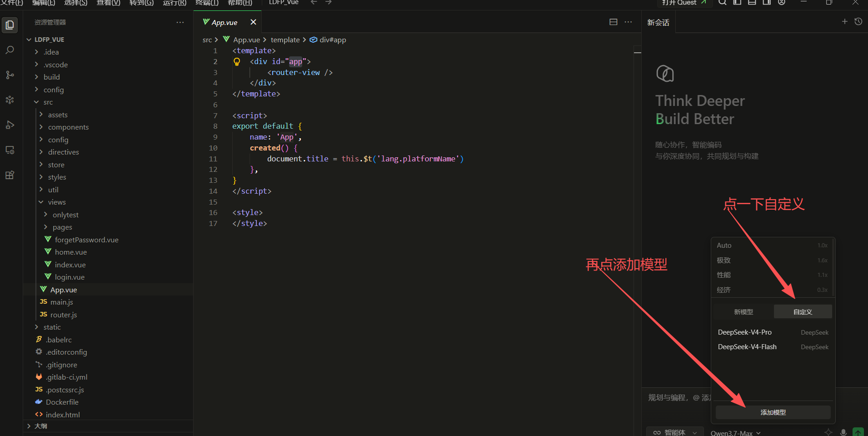
Task: Toggle the primary sidebar layout icon
Action: click(x=737, y=2)
